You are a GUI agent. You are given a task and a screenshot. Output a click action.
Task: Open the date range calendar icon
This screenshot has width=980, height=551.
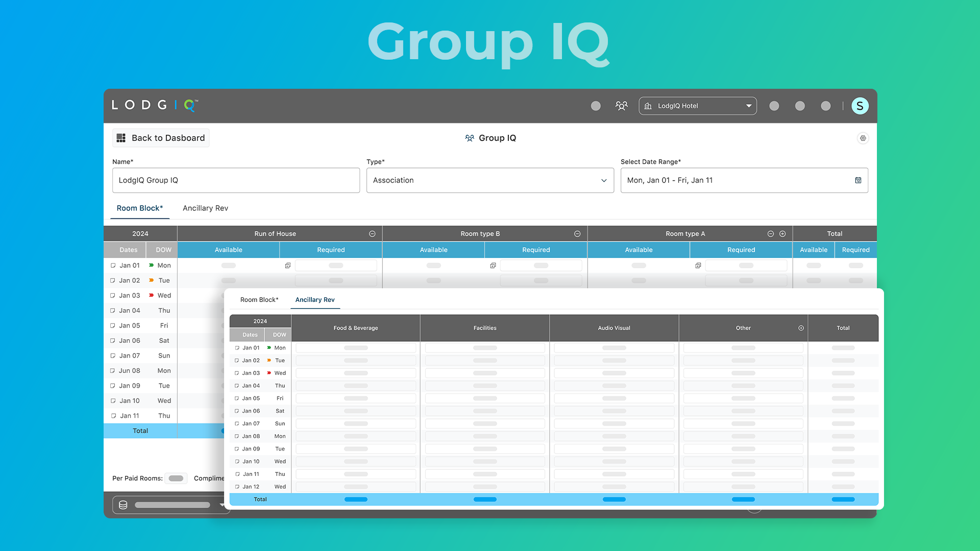(x=858, y=180)
